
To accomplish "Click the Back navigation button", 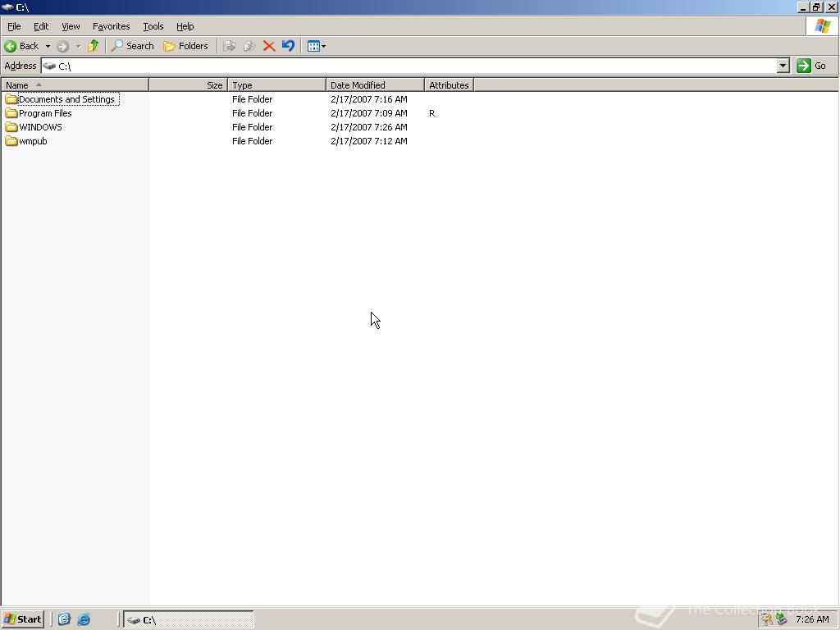I will pyautogui.click(x=21, y=46).
